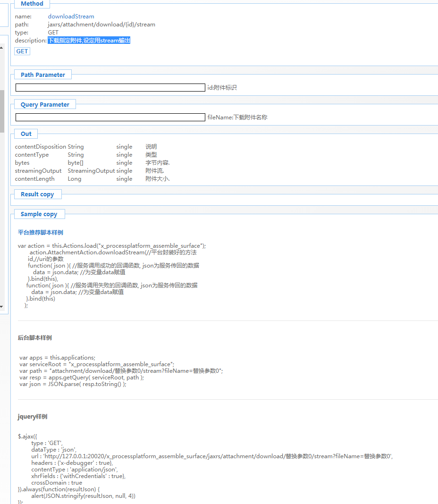The height and width of the screenshot is (504, 438).
Task: Click the xhrFields withCredentials code line
Action: click(78, 476)
